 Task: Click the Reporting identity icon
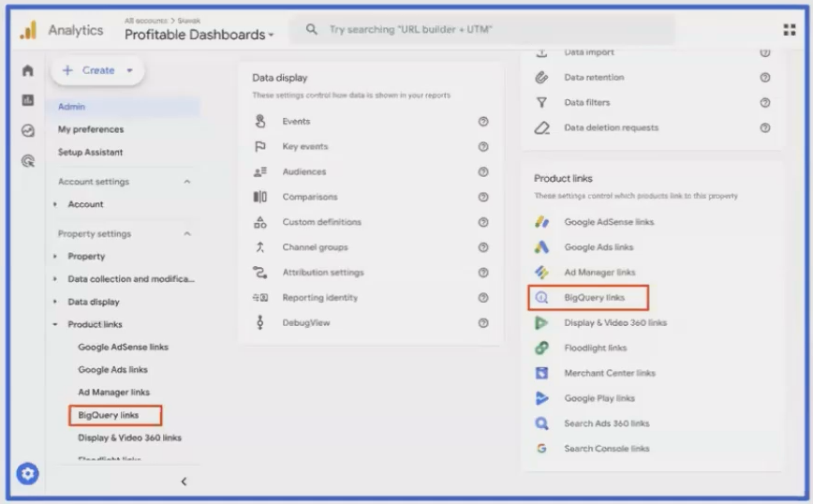tap(260, 298)
